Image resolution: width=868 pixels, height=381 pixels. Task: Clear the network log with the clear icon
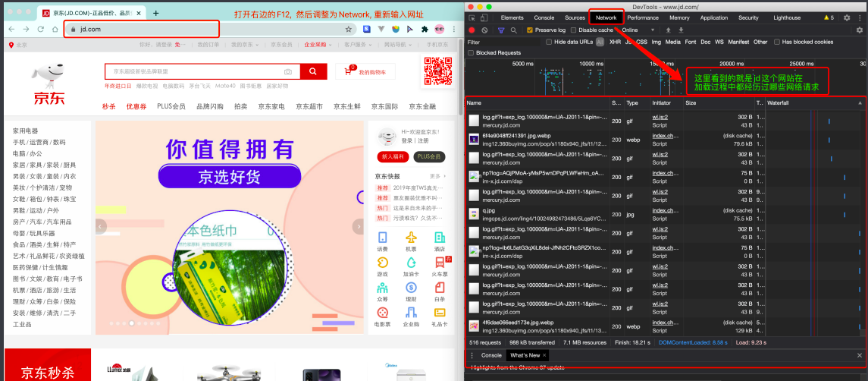485,30
